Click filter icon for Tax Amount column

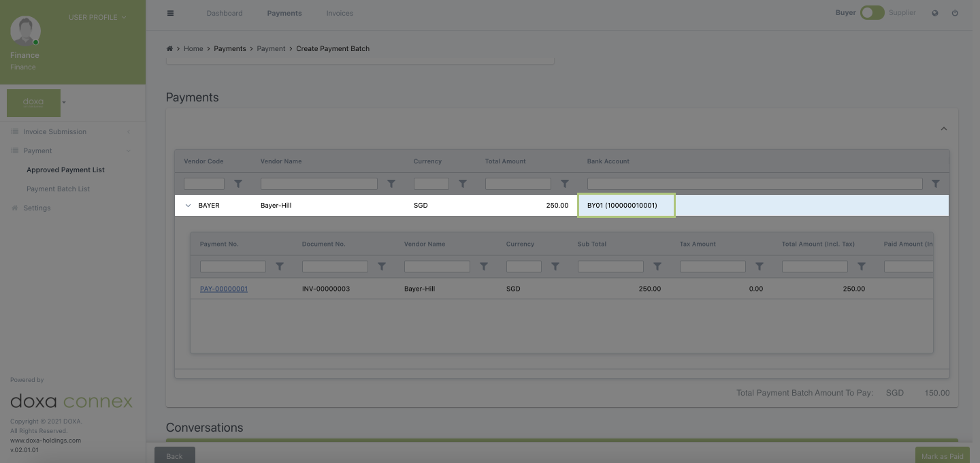coord(759,267)
